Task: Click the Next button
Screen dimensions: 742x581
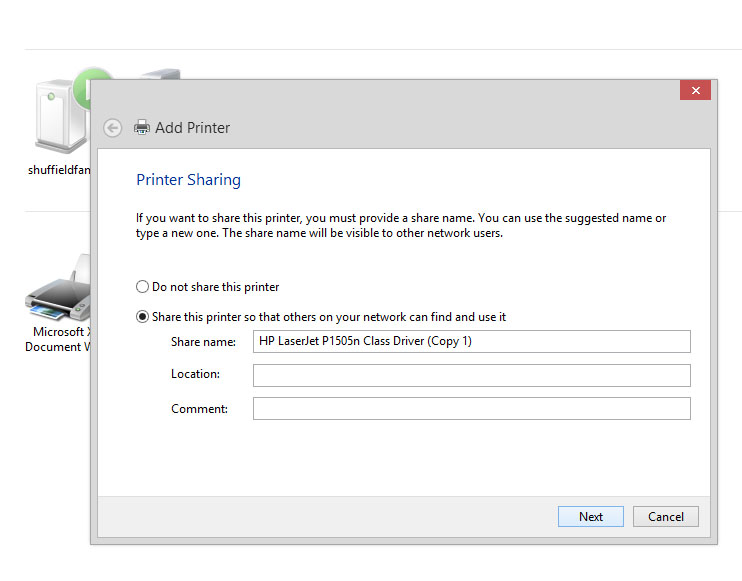Action: 591,517
